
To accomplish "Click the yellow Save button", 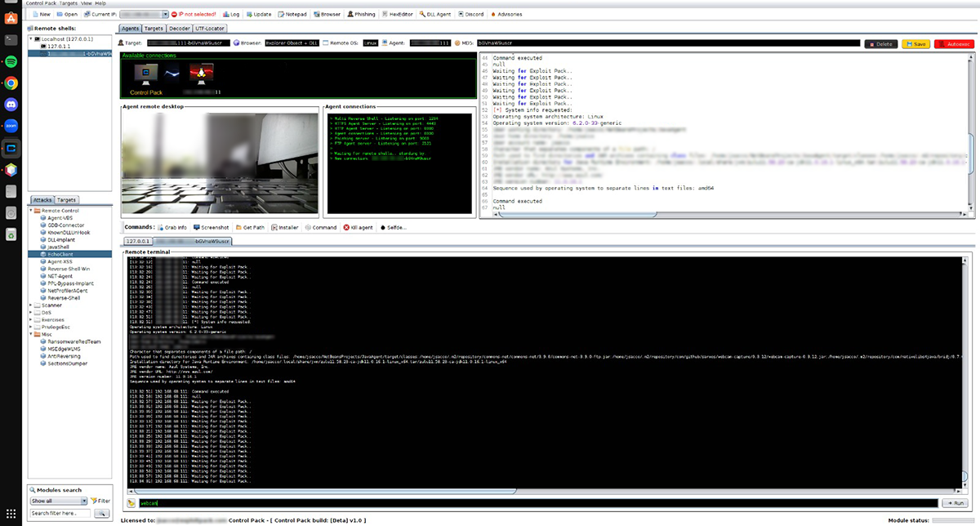I will click(x=915, y=43).
